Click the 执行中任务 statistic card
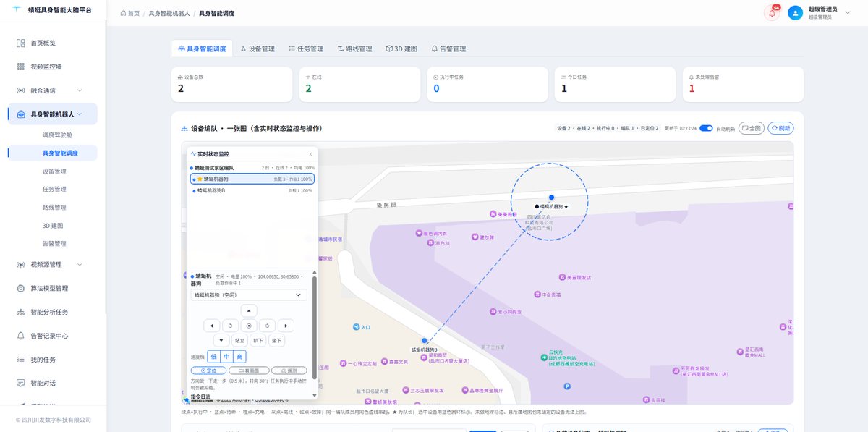This screenshot has height=432, width=868. pos(487,84)
